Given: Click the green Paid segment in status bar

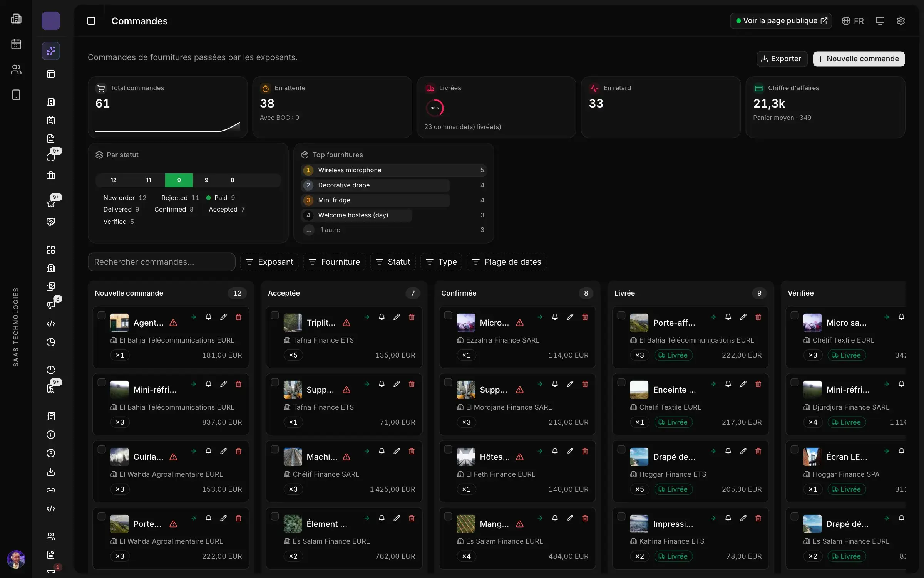Looking at the screenshot, I should (179, 180).
